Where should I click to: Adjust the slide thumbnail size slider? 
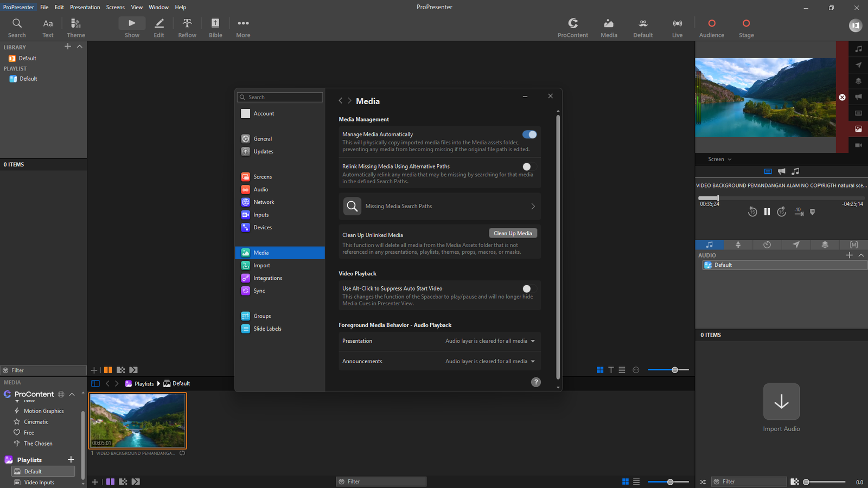click(668, 370)
